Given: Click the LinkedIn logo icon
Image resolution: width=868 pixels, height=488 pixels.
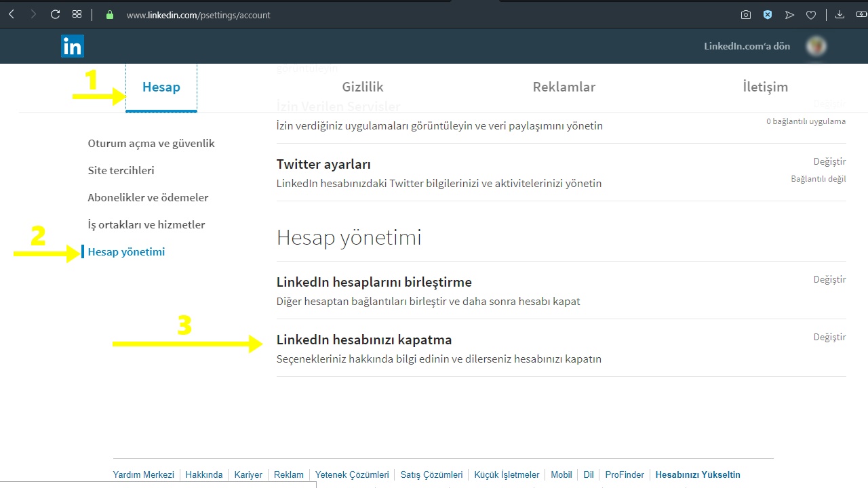Looking at the screenshot, I should [x=73, y=46].
